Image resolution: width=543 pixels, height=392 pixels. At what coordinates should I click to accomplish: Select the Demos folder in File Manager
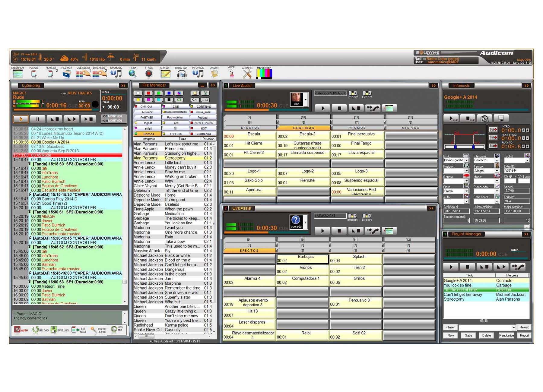coord(149,134)
